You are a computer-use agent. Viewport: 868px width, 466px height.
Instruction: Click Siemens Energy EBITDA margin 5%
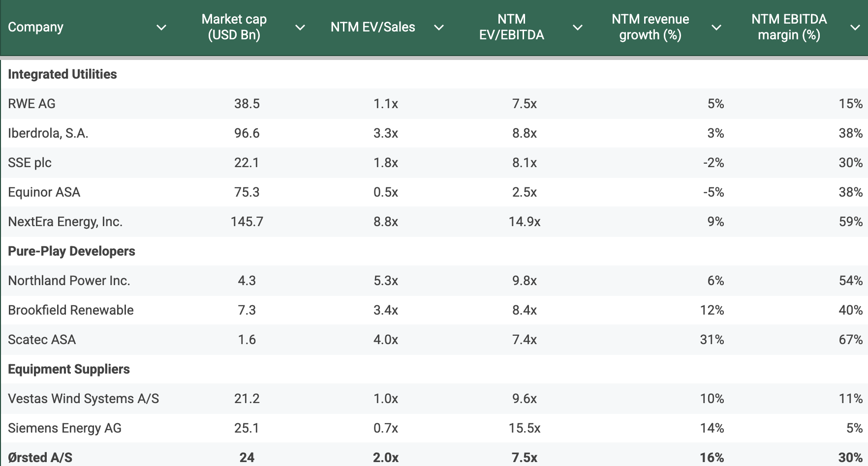(x=855, y=428)
